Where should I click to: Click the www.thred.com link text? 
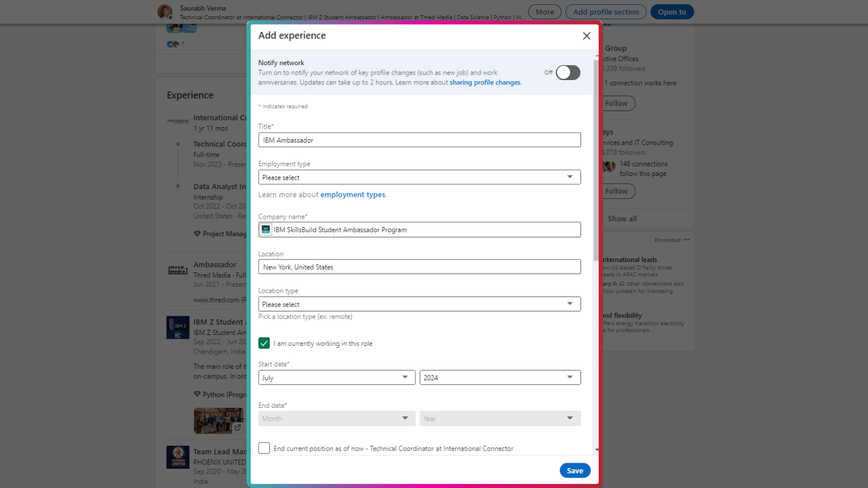point(217,299)
